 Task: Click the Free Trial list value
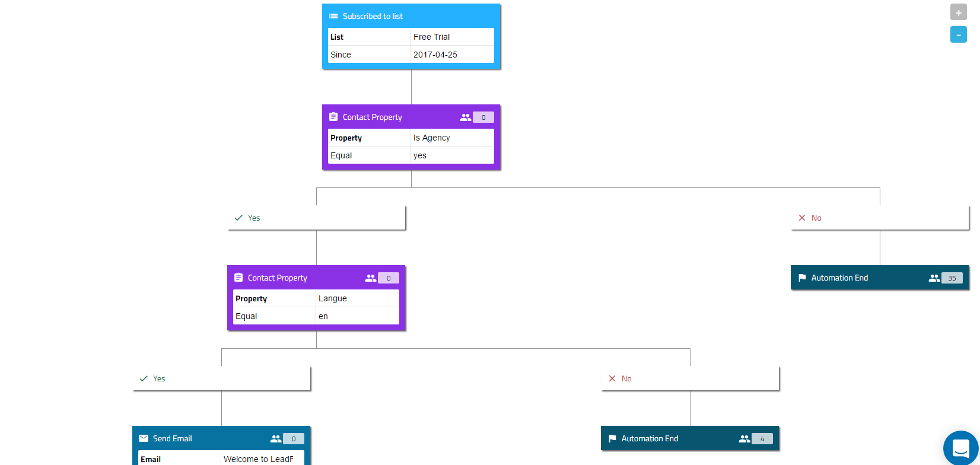point(453,37)
